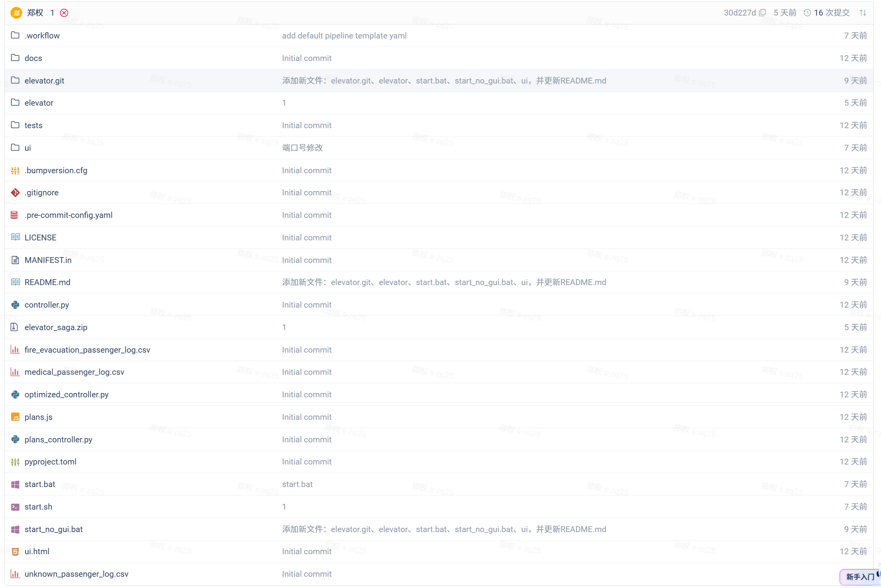
Task: Click the user avatar of 郑权
Action: (16, 13)
